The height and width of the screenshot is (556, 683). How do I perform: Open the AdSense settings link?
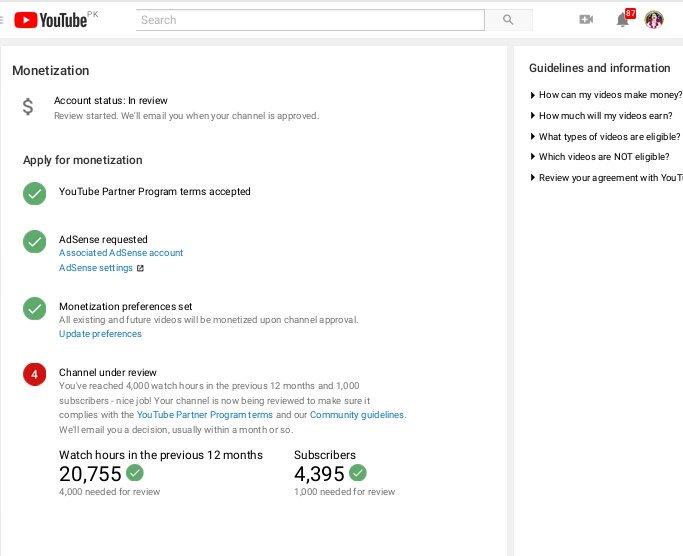pos(96,268)
